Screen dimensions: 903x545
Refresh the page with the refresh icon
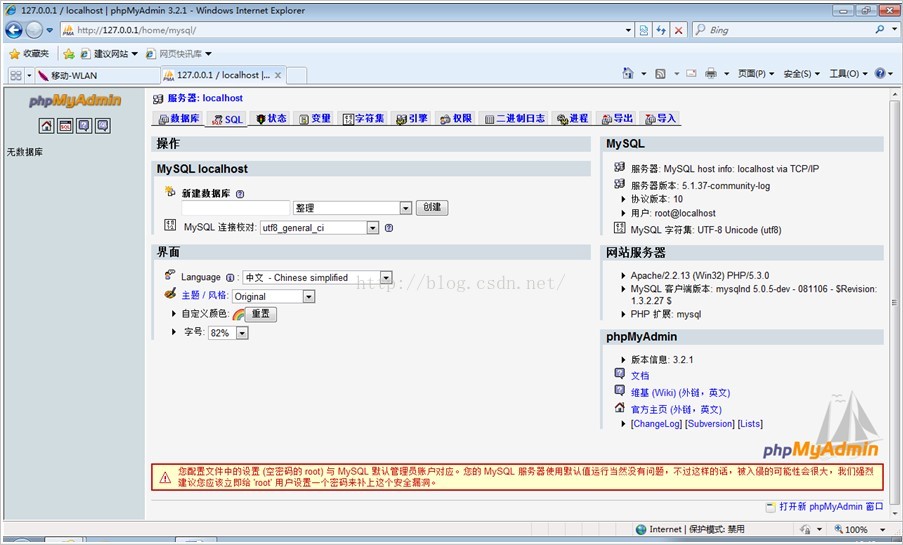tap(661, 30)
